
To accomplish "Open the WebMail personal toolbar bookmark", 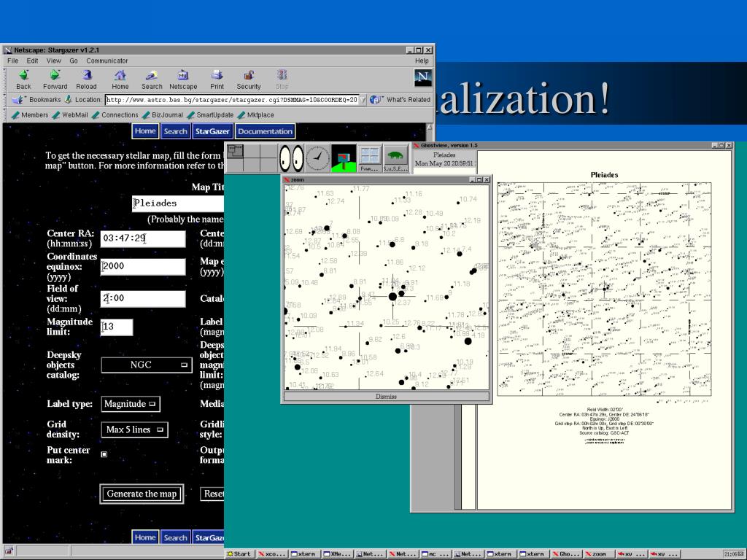I will pos(71,114).
